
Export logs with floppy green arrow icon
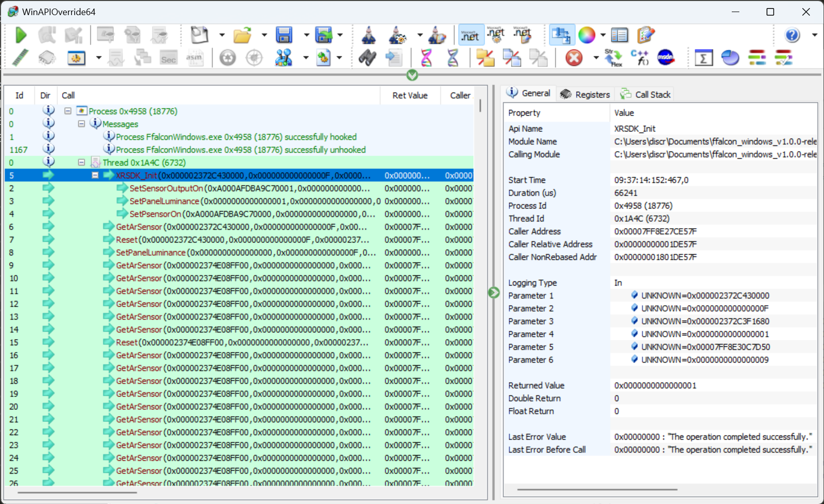click(x=324, y=35)
